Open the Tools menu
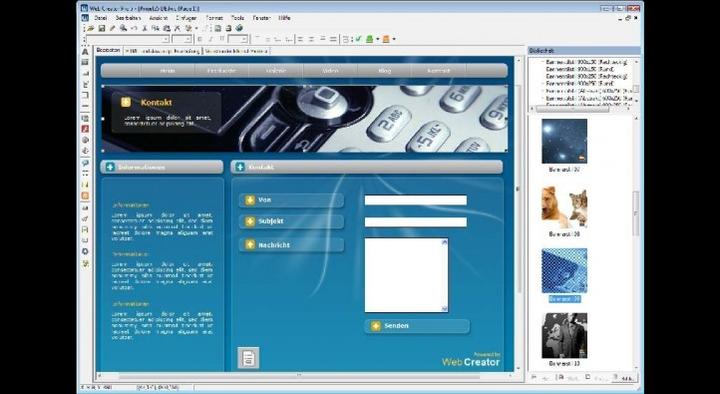The height and width of the screenshot is (394, 720). (x=237, y=18)
